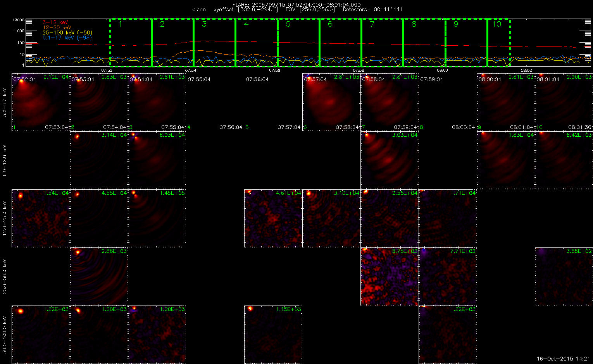This screenshot has width=593, height=364.
Task: Open the image panel labeled 1.15E+03
Action: tap(273, 334)
